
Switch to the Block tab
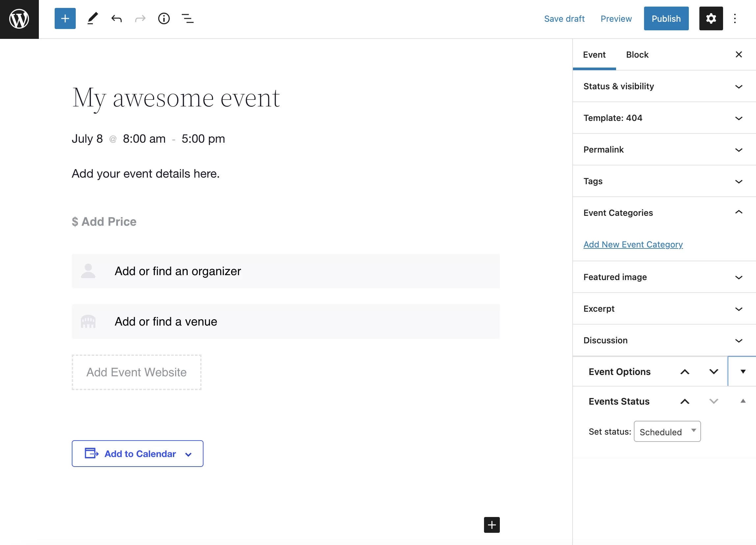pos(637,55)
